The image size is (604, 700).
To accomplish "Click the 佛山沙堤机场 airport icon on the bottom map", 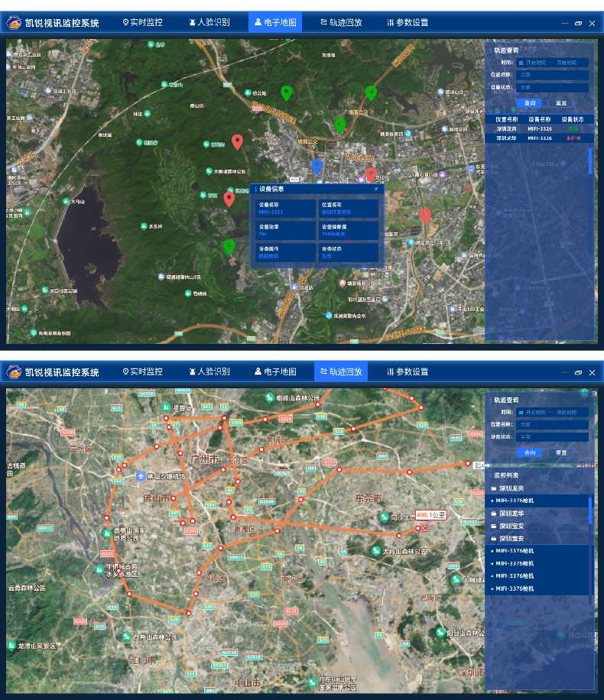I will click(x=140, y=476).
